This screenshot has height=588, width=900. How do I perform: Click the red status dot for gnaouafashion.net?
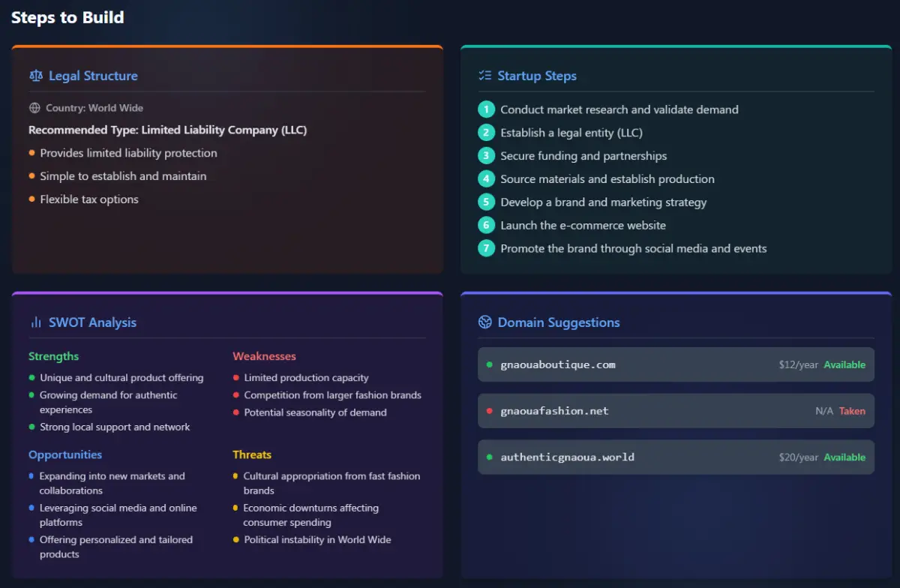coord(490,411)
